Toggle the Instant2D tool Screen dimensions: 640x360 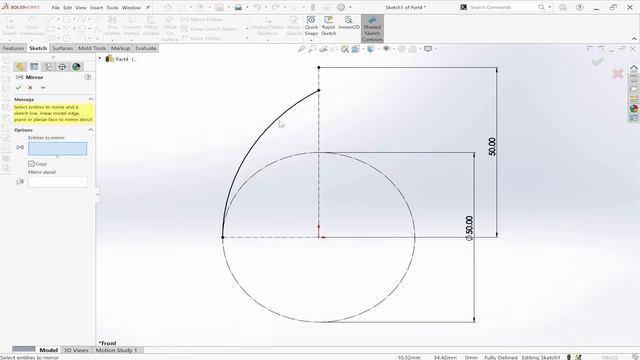[349, 23]
